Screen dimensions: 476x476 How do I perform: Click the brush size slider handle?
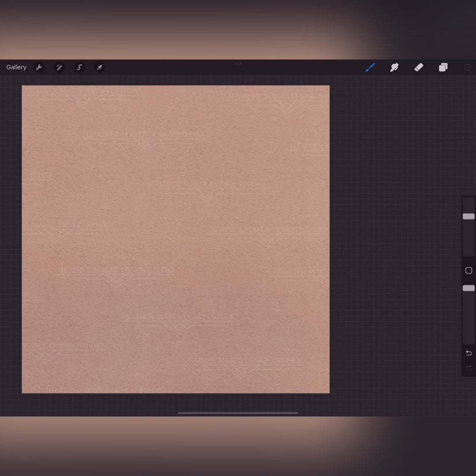click(469, 216)
